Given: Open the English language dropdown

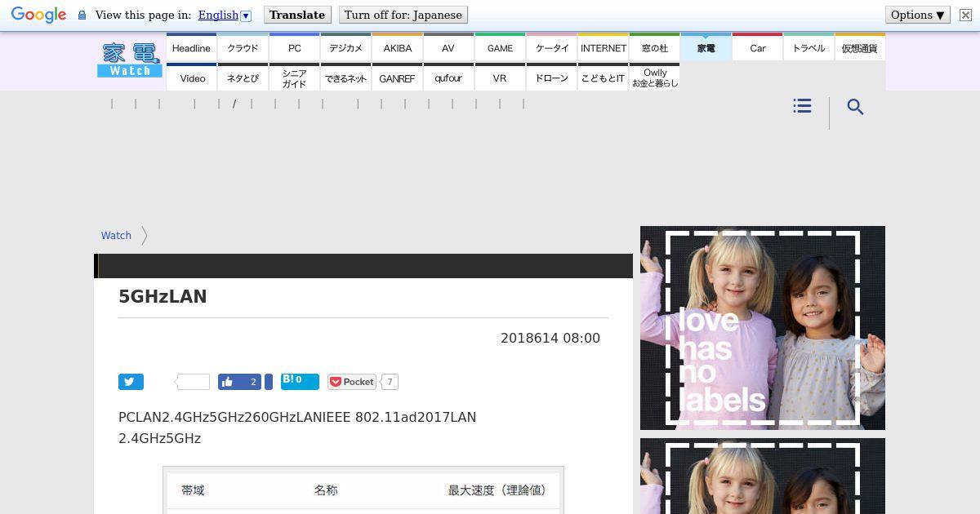Looking at the screenshot, I should [x=225, y=15].
